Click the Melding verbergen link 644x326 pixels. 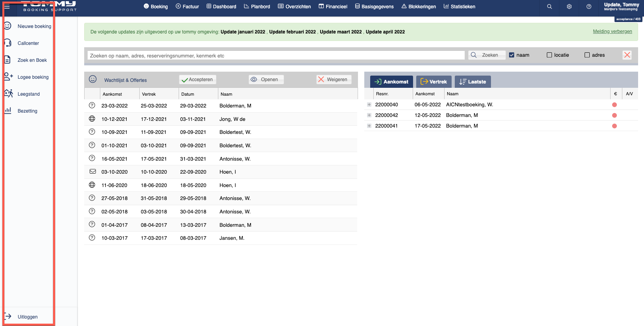613,31
